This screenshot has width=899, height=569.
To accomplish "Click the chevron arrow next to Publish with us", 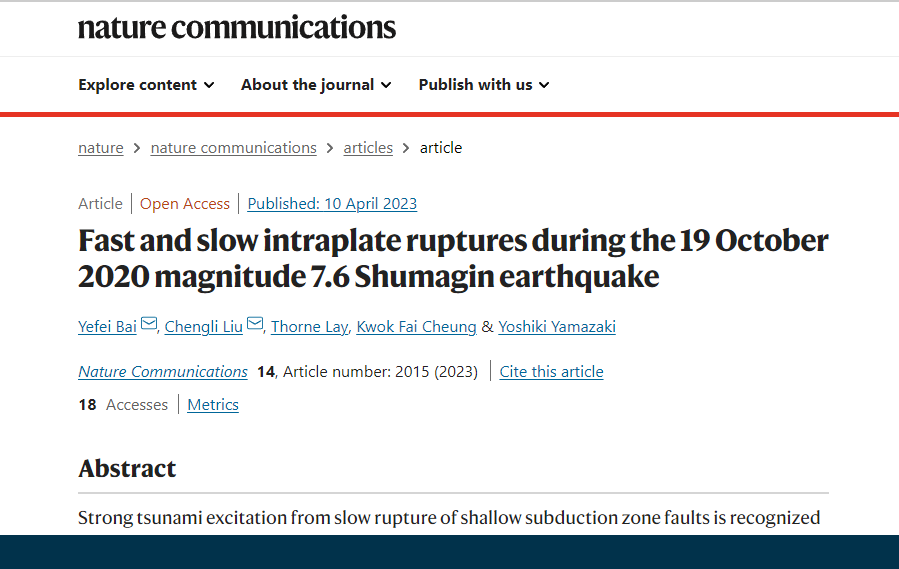I will click(544, 85).
